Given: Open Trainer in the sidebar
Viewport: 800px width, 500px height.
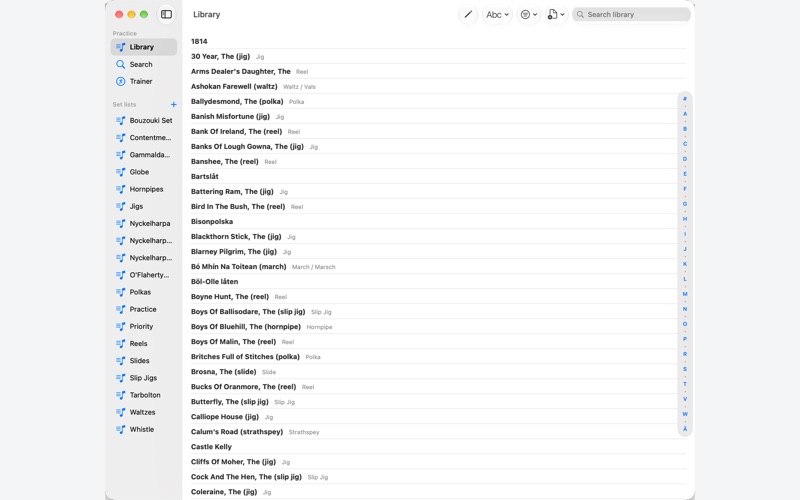Looking at the screenshot, I should pos(144,81).
